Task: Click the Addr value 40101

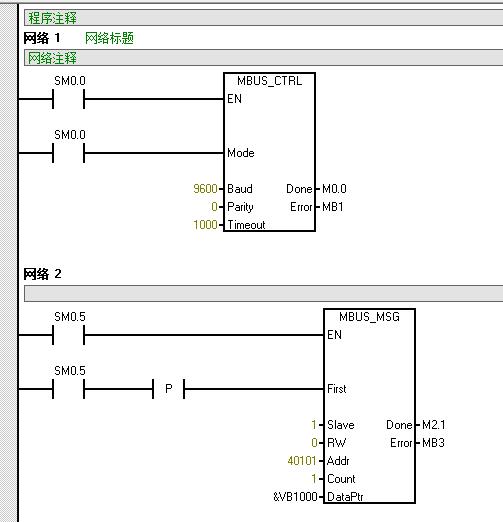Action: [302, 461]
